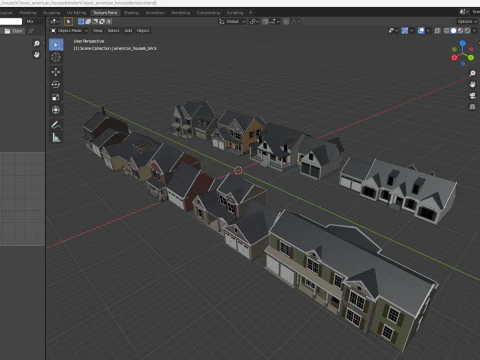Open the scene selector icon at top right
The image size is (480, 360).
click(463, 12)
